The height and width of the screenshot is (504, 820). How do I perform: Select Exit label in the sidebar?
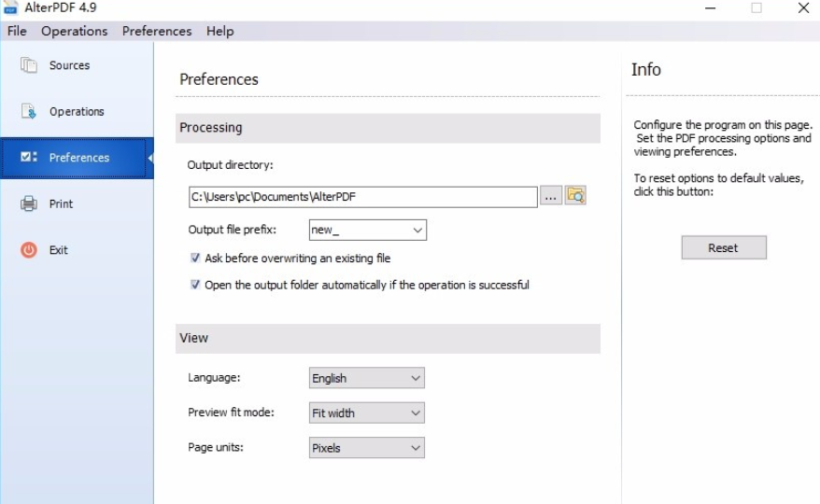tap(59, 250)
